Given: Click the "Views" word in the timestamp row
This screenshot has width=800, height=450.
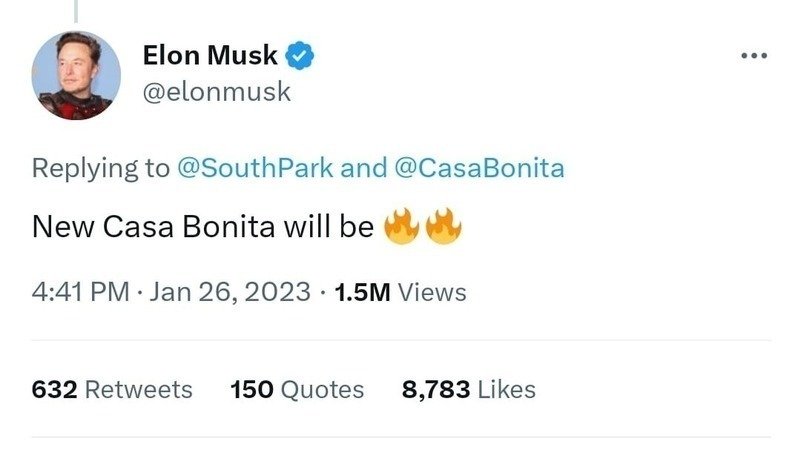Looking at the screenshot, I should tap(432, 292).
